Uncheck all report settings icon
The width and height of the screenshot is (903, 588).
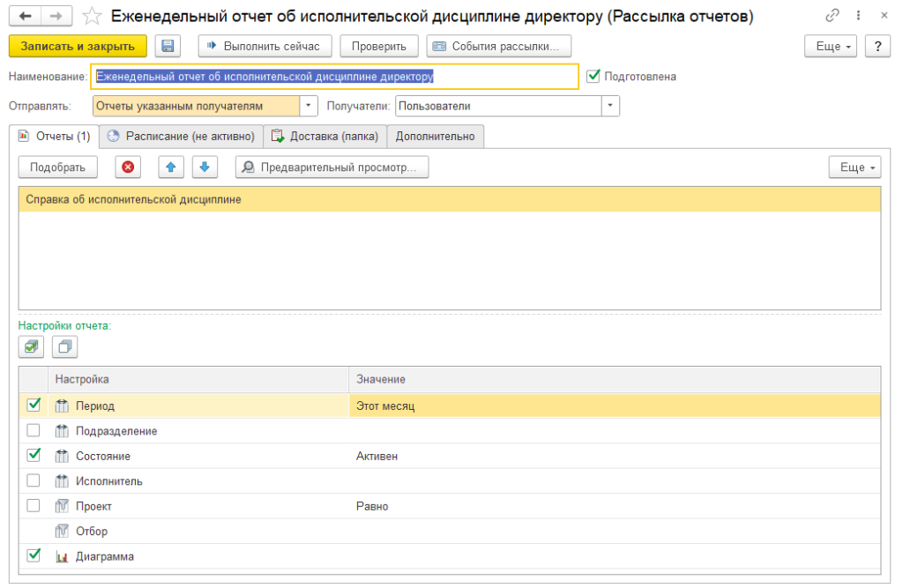coord(64,347)
